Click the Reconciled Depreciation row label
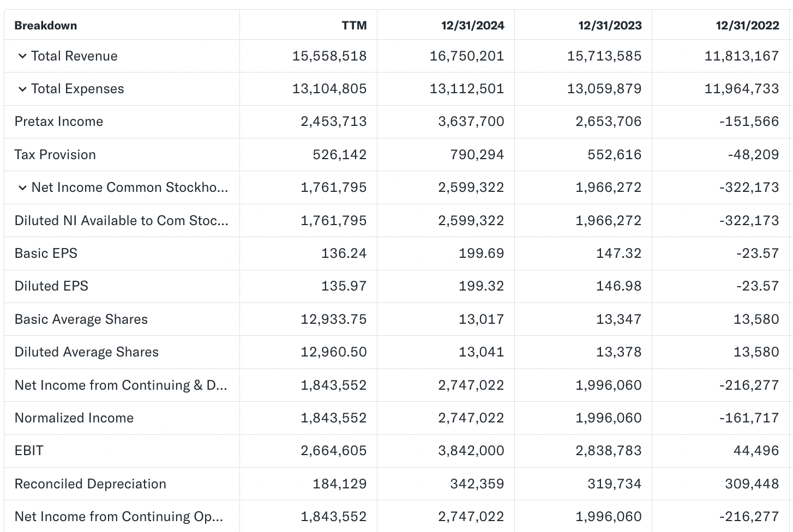 [x=91, y=484]
